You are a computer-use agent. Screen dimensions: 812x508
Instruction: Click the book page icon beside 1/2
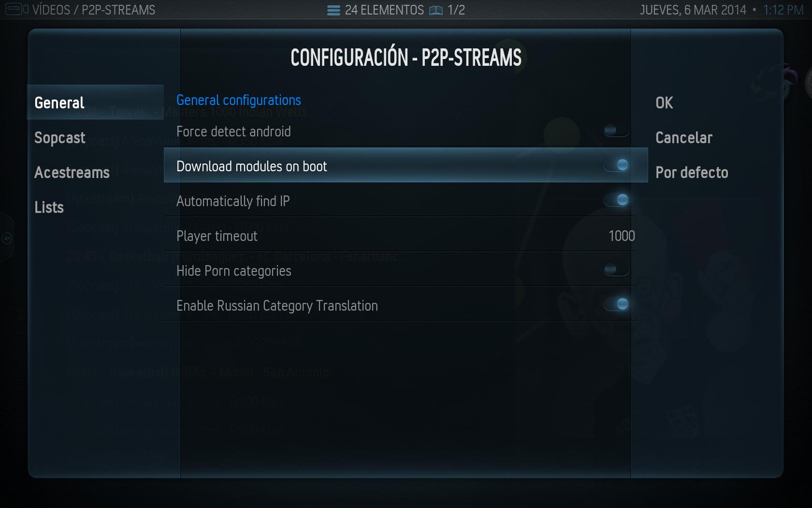436,10
